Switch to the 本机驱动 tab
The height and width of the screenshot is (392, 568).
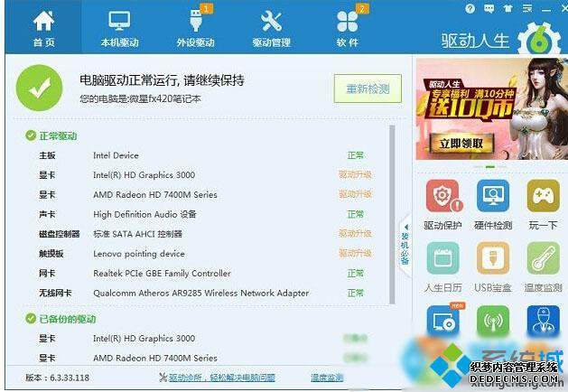click(x=119, y=28)
